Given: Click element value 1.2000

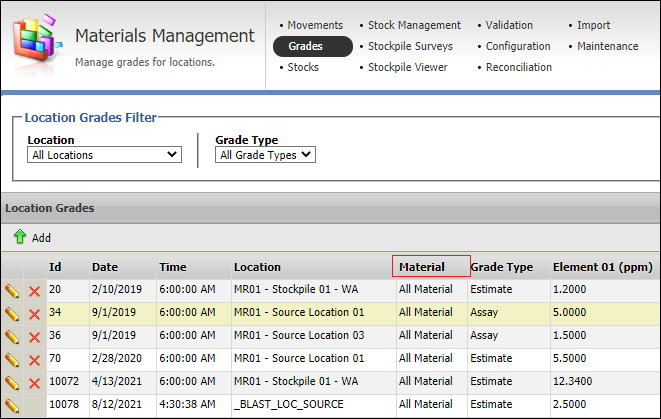Looking at the screenshot, I should [570, 289].
